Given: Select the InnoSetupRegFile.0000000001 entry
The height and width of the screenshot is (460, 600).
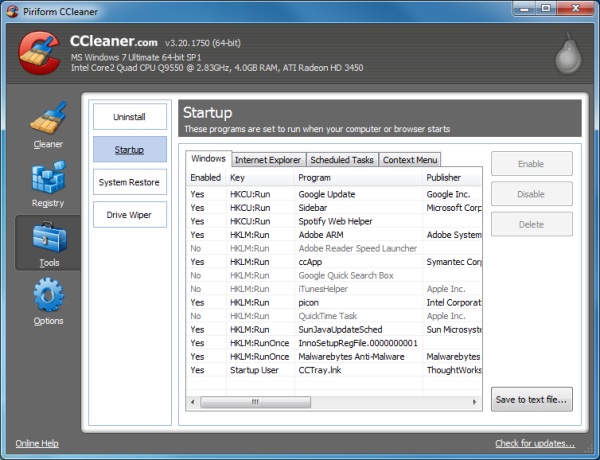Looking at the screenshot, I should pos(334,343).
